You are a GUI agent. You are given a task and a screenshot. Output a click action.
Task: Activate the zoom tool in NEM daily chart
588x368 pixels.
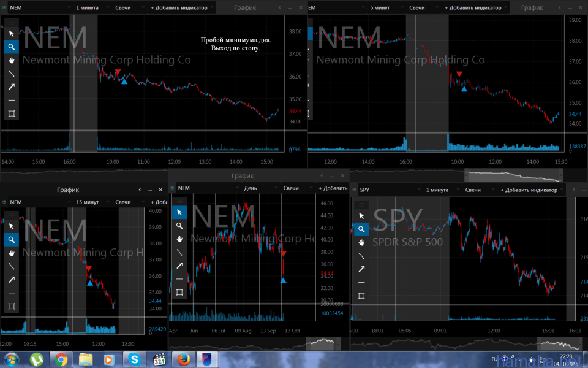(179, 226)
